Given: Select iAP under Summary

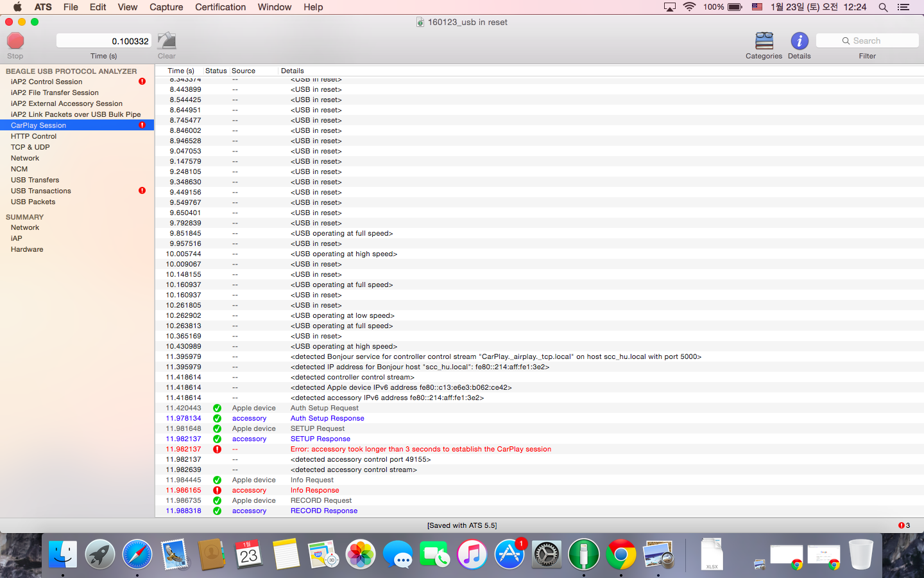Looking at the screenshot, I should (x=77, y=238).
